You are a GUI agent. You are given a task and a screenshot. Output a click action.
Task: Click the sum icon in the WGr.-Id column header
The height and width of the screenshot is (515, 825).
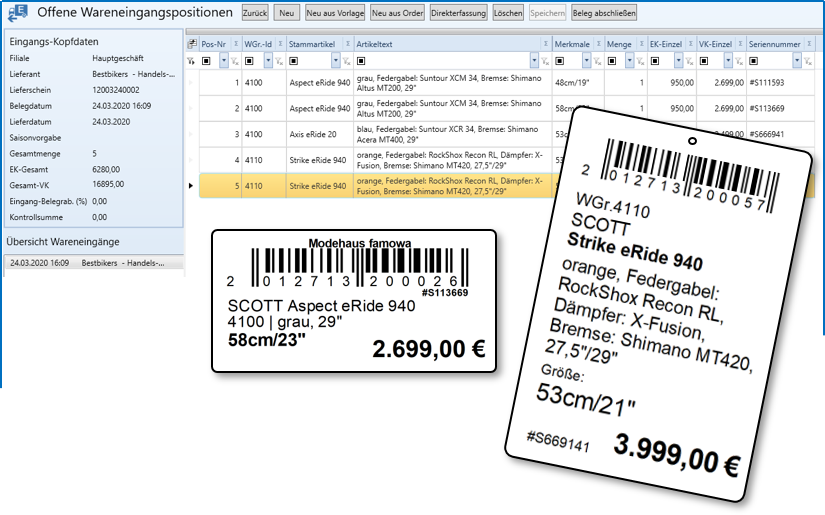(x=280, y=44)
